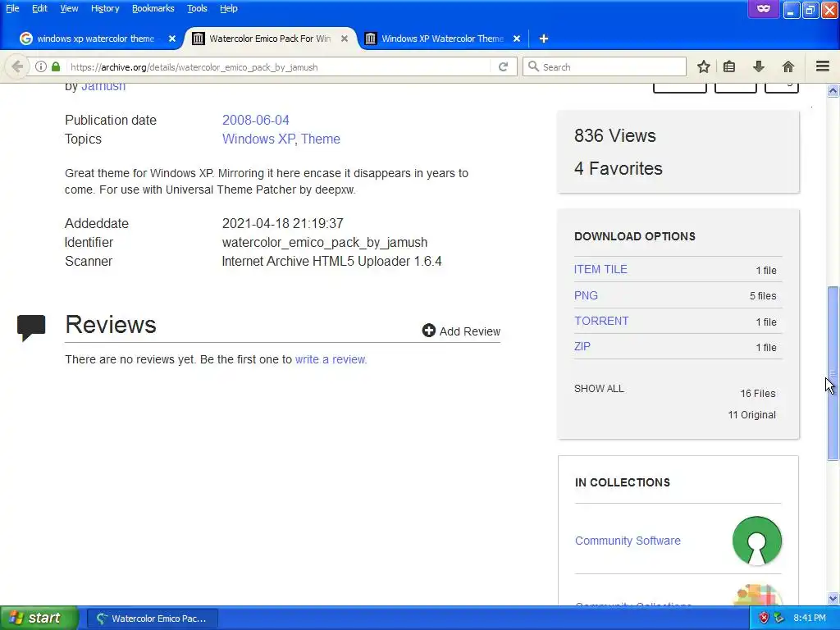
Task: Switch to windows xp watercolor theme Google tab
Action: click(97, 39)
